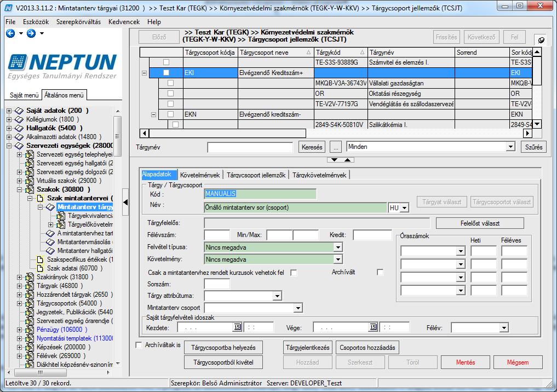
Task: Click the Pénzügy node icon
Action: click(x=30, y=330)
